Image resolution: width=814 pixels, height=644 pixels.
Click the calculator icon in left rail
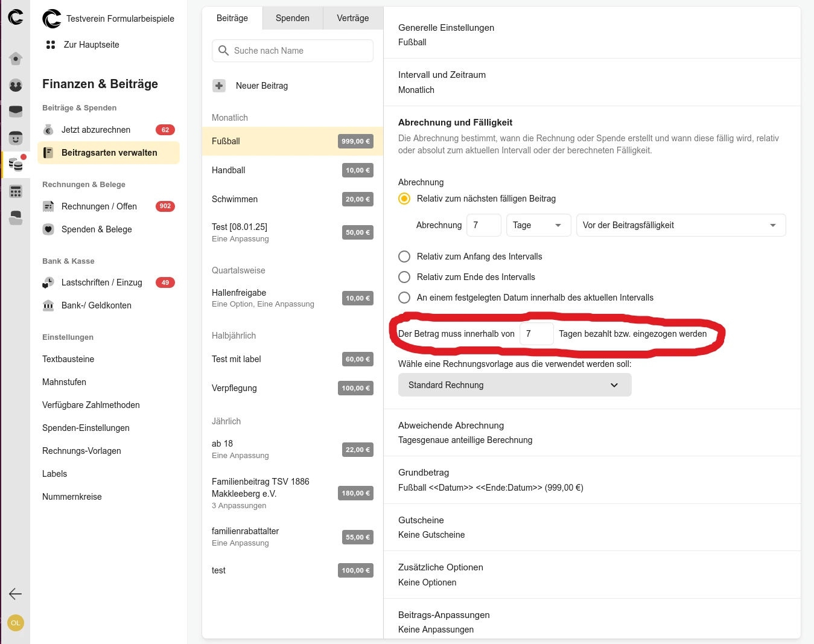[x=16, y=192]
